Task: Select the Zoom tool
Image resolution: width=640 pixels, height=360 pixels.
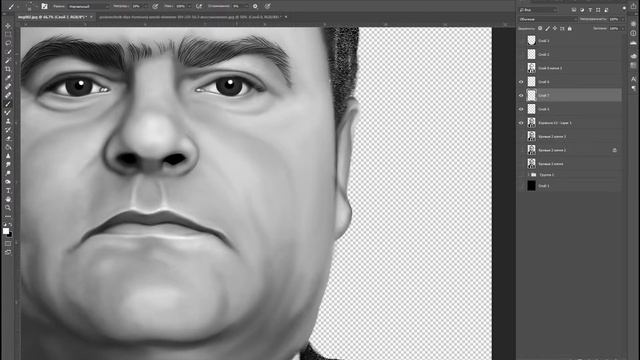Action: (8, 208)
